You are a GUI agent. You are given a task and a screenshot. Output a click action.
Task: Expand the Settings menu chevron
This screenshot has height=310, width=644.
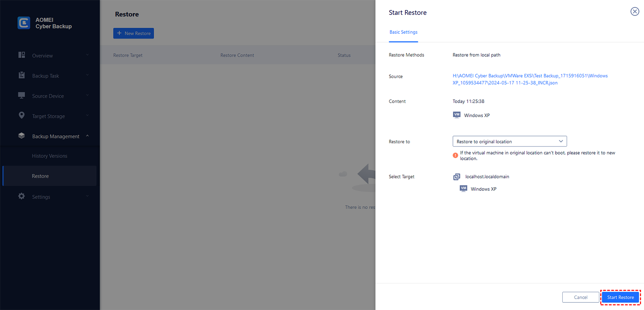(87, 196)
